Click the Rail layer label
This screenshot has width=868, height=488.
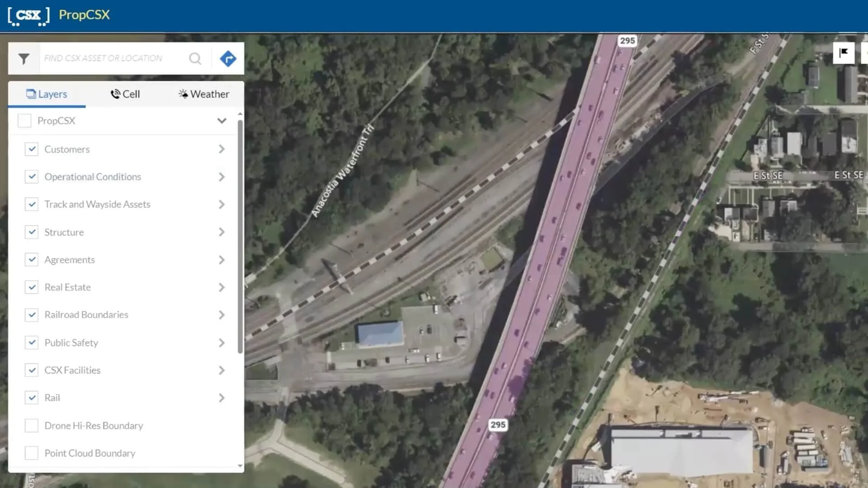pyautogui.click(x=52, y=398)
